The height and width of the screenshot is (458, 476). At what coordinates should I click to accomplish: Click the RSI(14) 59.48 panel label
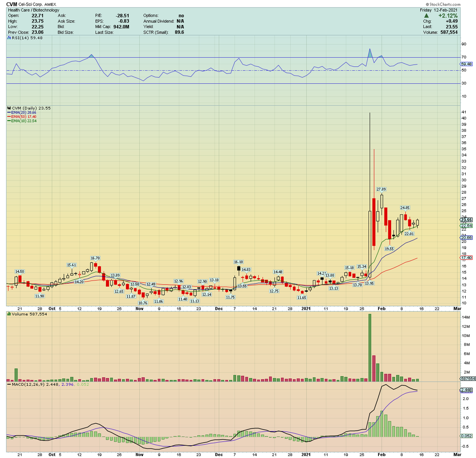[x=27, y=38]
